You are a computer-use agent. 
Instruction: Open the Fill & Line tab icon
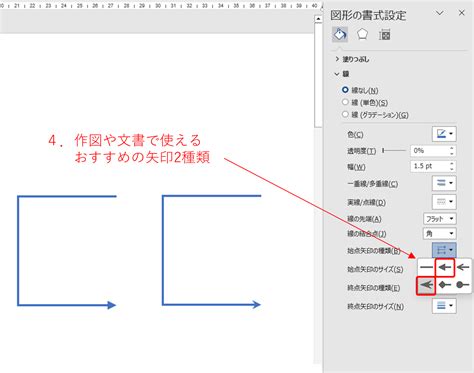(x=340, y=34)
